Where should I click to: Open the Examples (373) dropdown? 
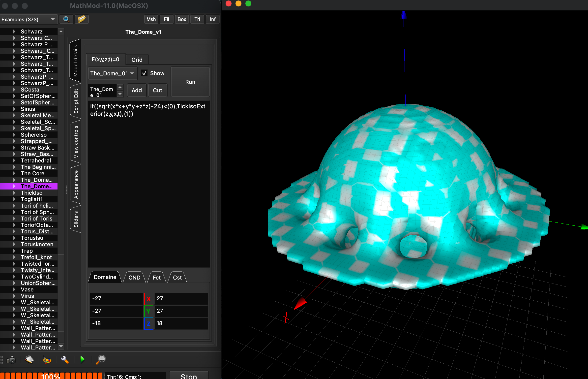pyautogui.click(x=28, y=19)
